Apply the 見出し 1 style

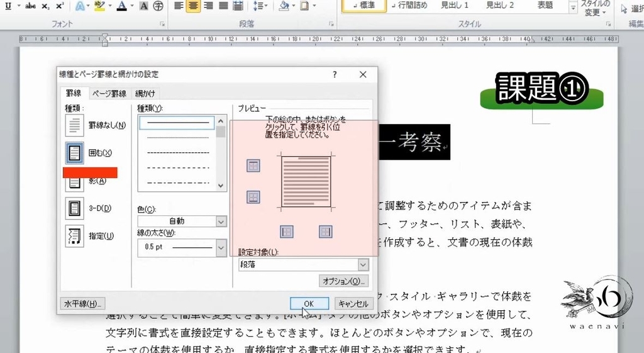click(454, 5)
